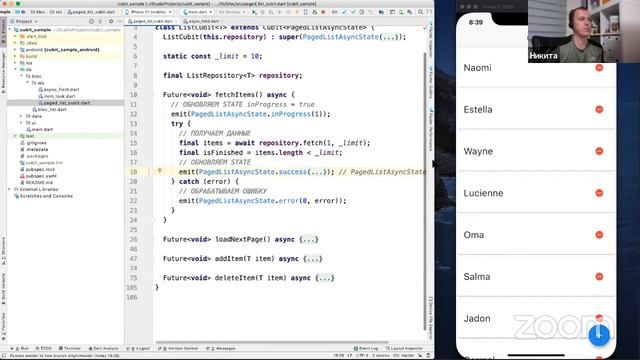This screenshot has width=640, height=360.
Task: Open Flutter Performance side panel
Action: tap(431, 130)
